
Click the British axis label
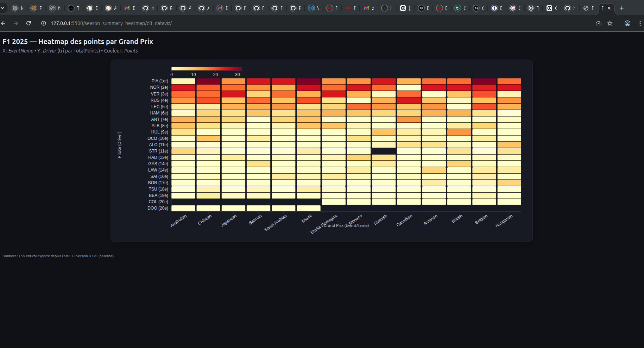(457, 219)
